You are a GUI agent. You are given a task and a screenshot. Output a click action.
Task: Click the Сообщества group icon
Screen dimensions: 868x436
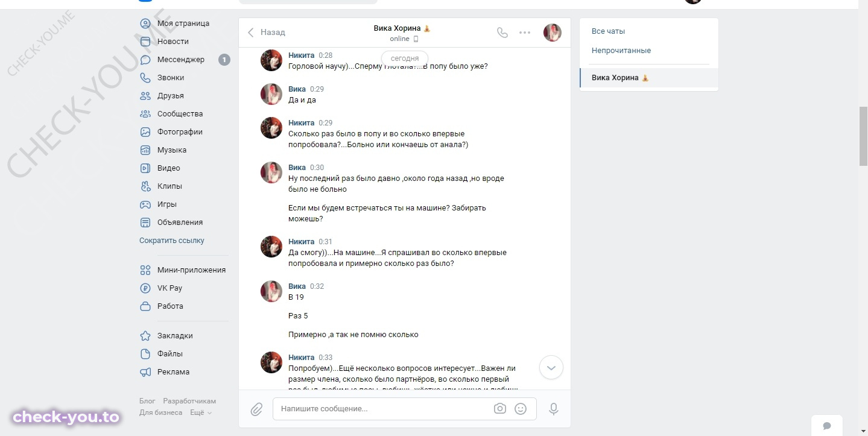[145, 114]
